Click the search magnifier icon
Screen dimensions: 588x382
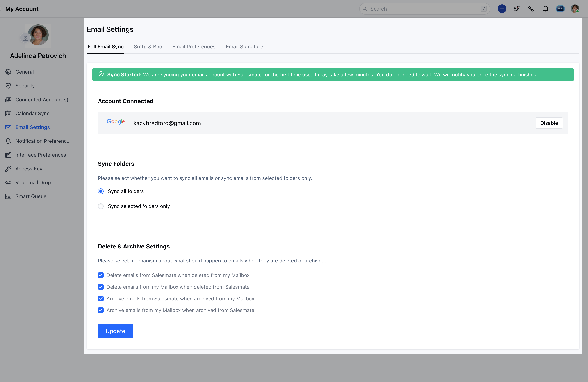[365, 9]
